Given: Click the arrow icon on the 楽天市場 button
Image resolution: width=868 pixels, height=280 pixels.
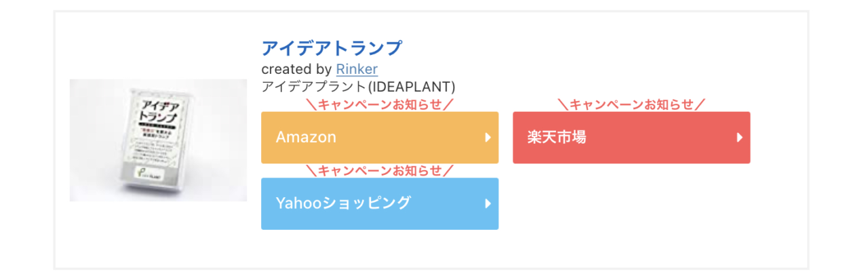Looking at the screenshot, I should [739, 138].
